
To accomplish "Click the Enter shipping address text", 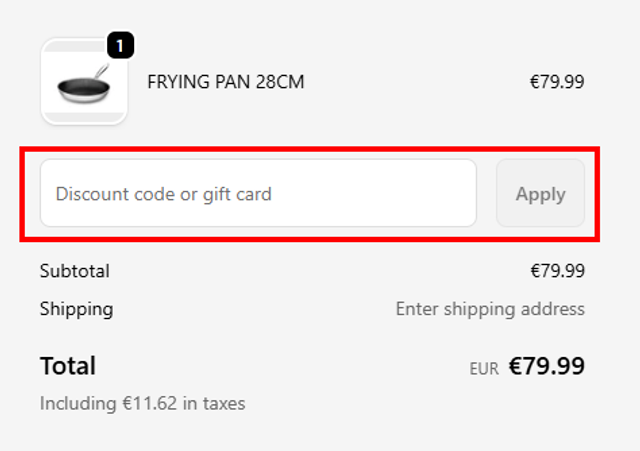I will tap(490, 309).
